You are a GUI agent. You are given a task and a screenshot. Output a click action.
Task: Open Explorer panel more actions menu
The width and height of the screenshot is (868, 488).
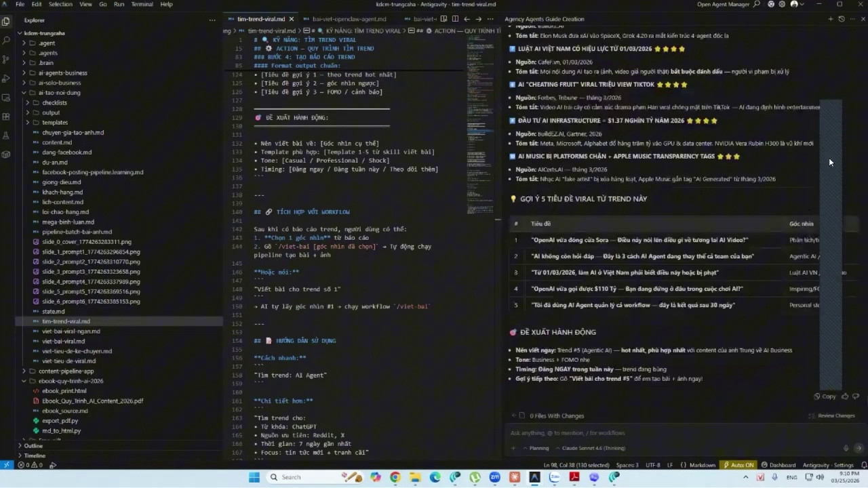pos(212,20)
